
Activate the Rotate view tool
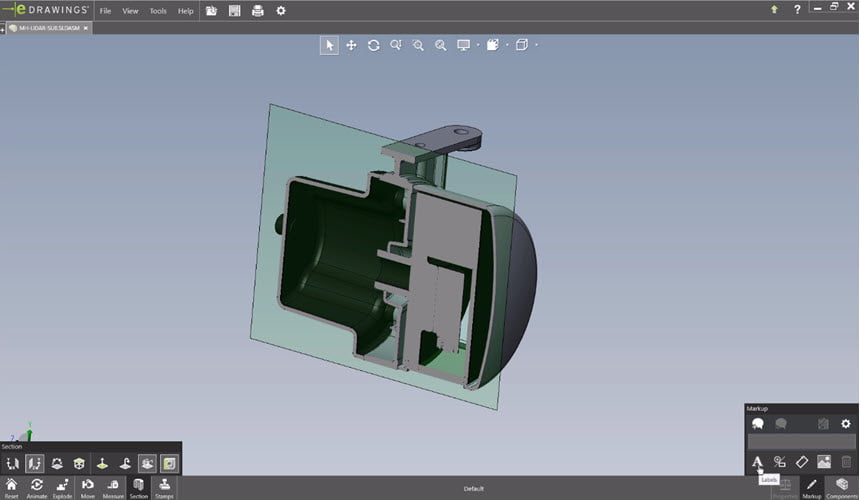(374, 45)
